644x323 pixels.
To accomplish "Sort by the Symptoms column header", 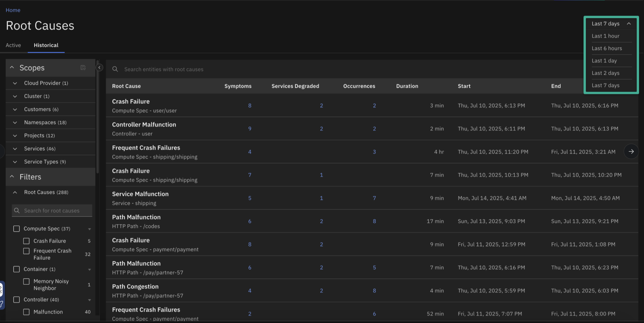I will click(x=238, y=86).
